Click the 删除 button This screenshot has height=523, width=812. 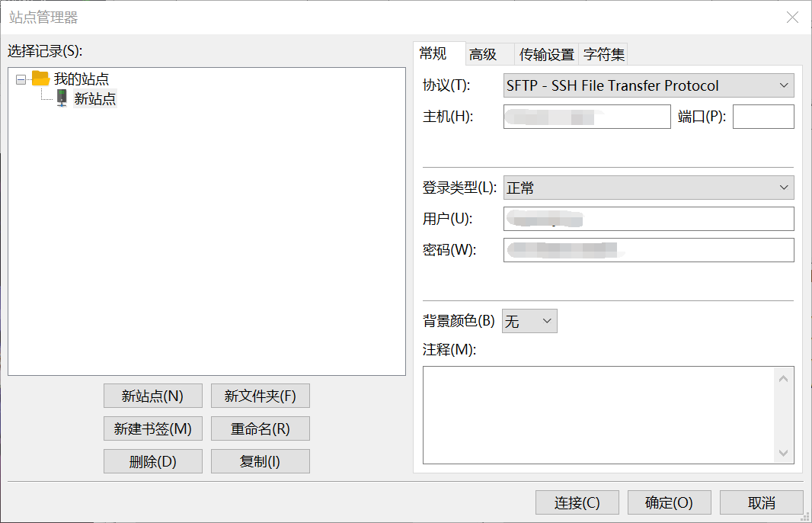[152, 461]
